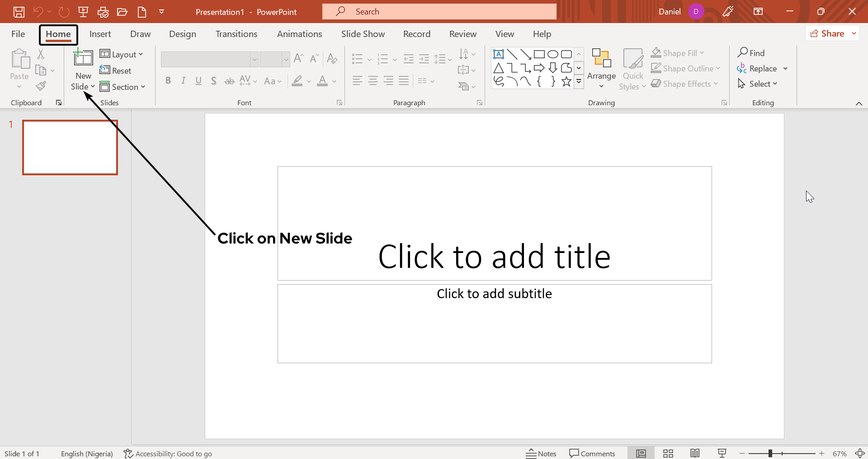Click the Cut icon

point(41,54)
